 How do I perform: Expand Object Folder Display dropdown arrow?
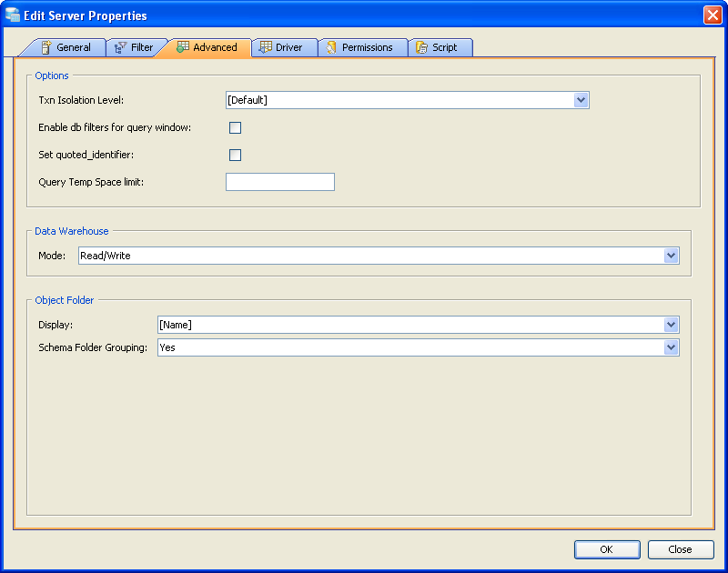pyautogui.click(x=671, y=325)
